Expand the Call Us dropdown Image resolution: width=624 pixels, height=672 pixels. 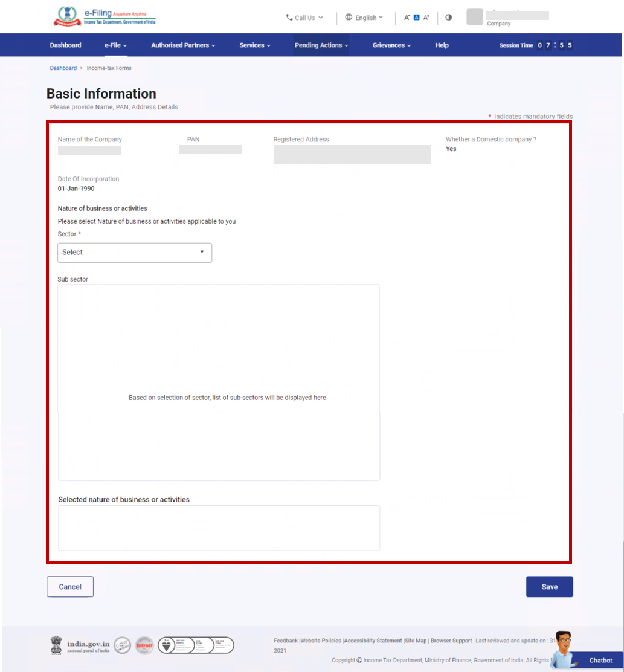coord(304,18)
